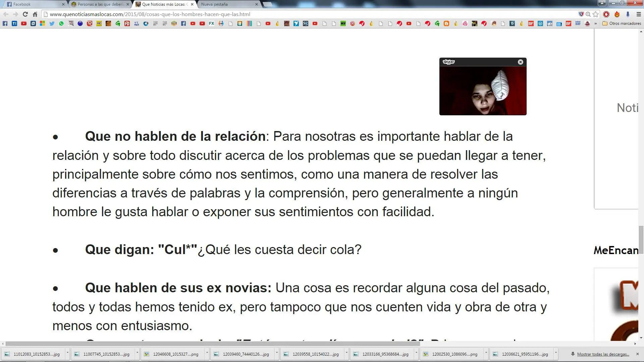This screenshot has width=644, height=362.
Task: Switch to the Personas a las que deberí tab
Action: [99, 4]
